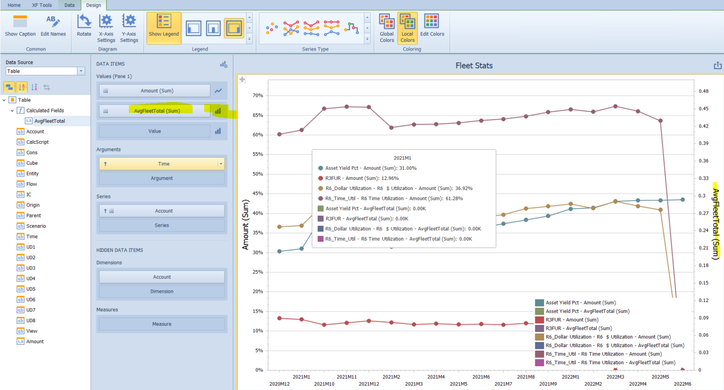Collapse the Calculated Fields node
This screenshot has height=390, width=724.
tap(12, 110)
